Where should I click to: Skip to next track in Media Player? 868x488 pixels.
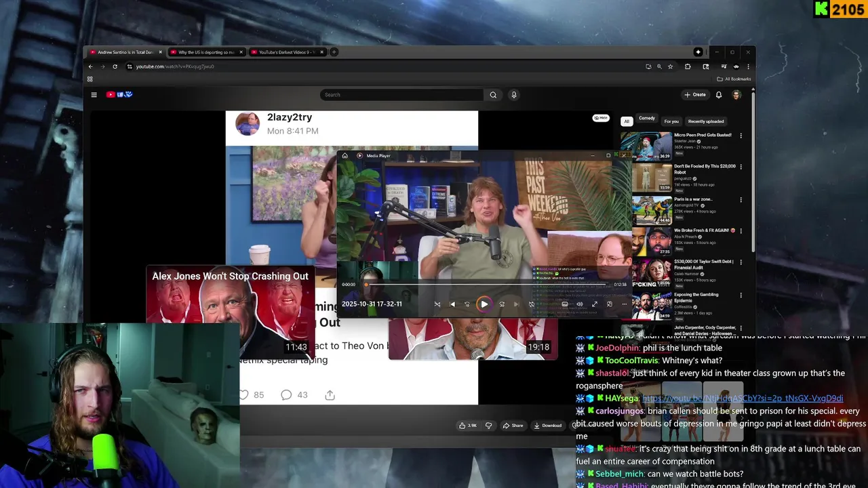517,304
